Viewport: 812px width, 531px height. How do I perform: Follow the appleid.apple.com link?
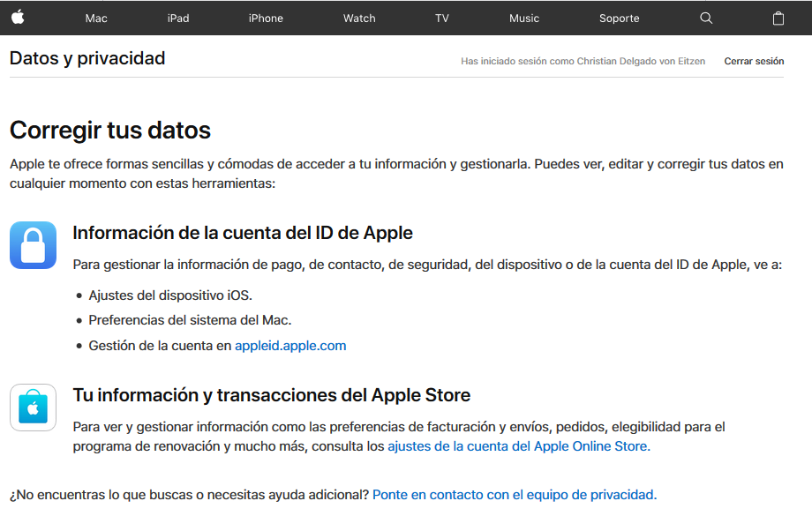pyautogui.click(x=290, y=346)
